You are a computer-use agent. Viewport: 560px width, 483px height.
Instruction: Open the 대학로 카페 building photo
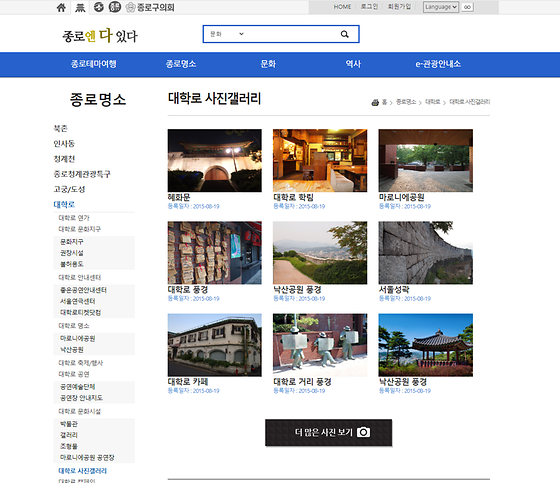[x=214, y=345]
